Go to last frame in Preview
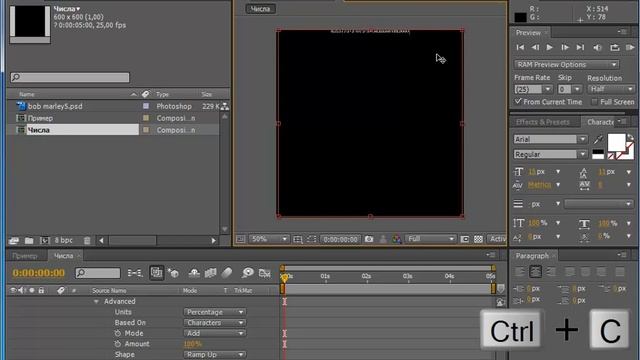Image resolution: width=640 pixels, height=360 pixels. tap(580, 48)
